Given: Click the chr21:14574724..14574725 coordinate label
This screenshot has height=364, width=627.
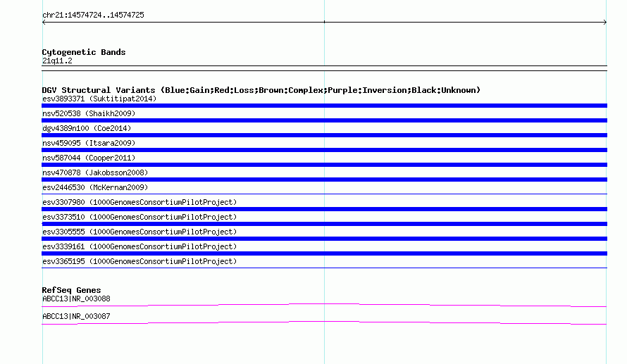Looking at the screenshot, I should pyautogui.click(x=93, y=15).
